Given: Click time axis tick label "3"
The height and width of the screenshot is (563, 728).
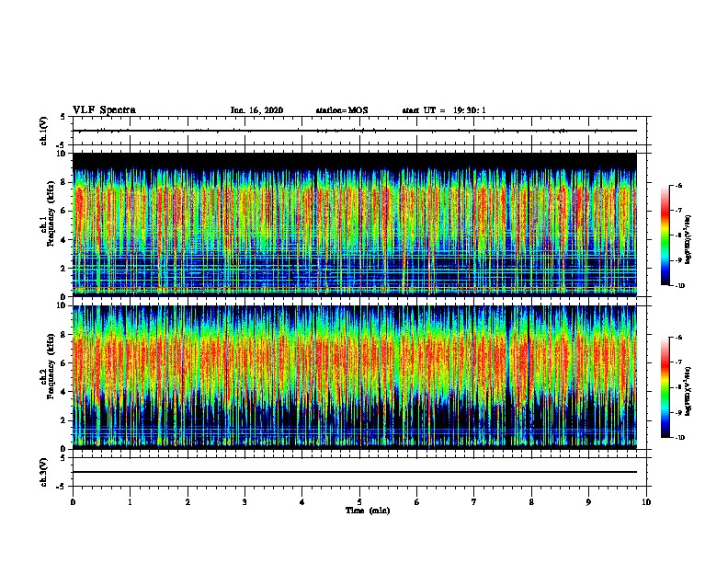Looking at the screenshot, I should (x=245, y=502).
